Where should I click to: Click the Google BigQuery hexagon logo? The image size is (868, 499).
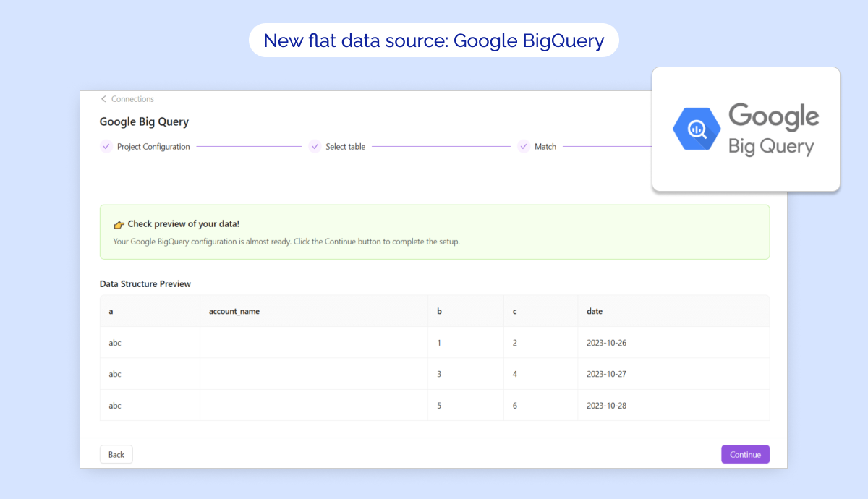pos(696,129)
